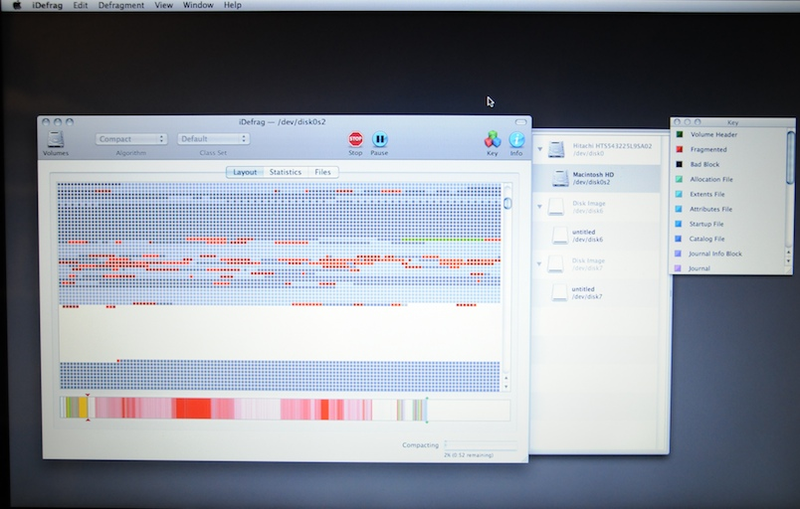Screen dimensions: 800x509
Task: Open the Info toolbar icon
Action: [516, 139]
